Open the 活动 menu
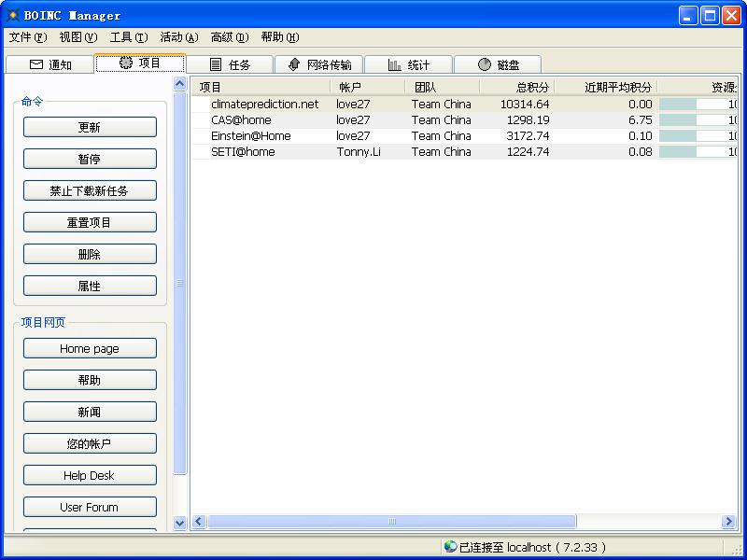The image size is (747, 560). coord(179,37)
